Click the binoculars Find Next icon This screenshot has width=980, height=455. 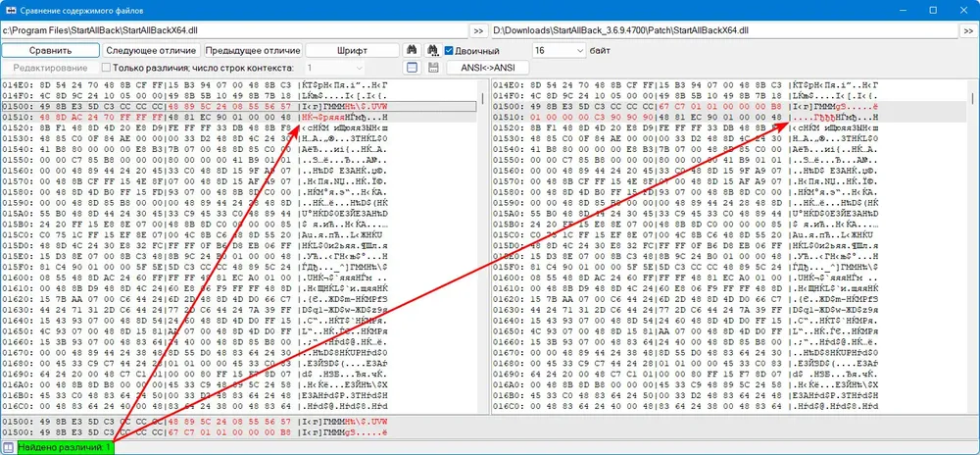coord(431,50)
